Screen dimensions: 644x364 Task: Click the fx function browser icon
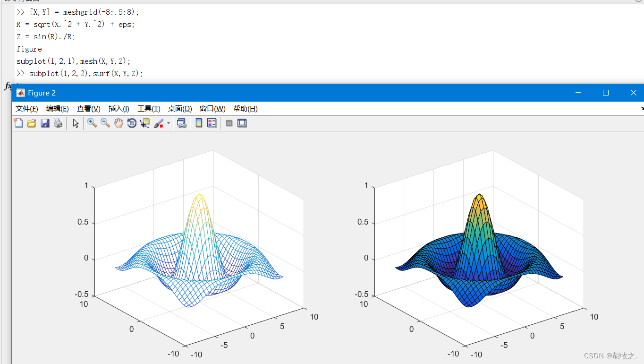point(8,86)
